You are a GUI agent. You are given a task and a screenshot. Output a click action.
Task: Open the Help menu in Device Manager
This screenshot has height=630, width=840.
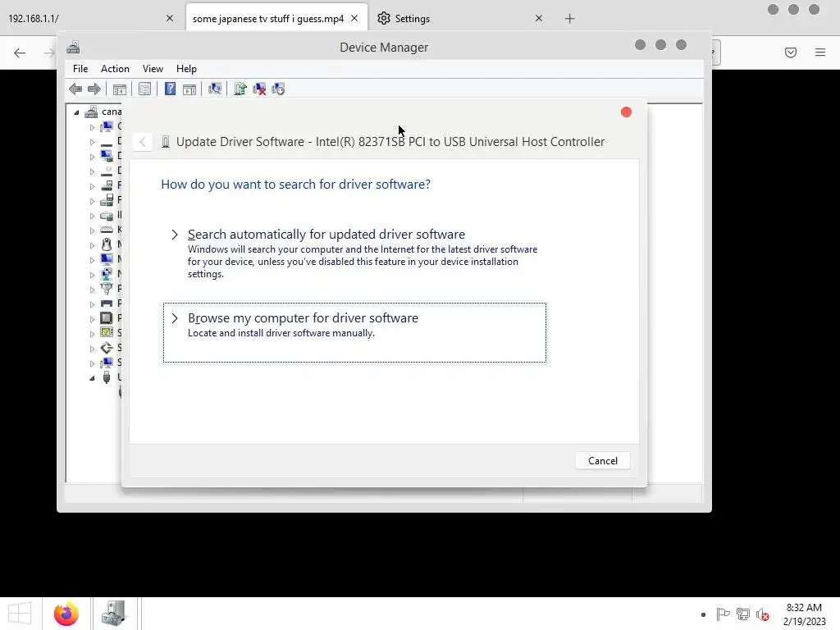tap(186, 69)
